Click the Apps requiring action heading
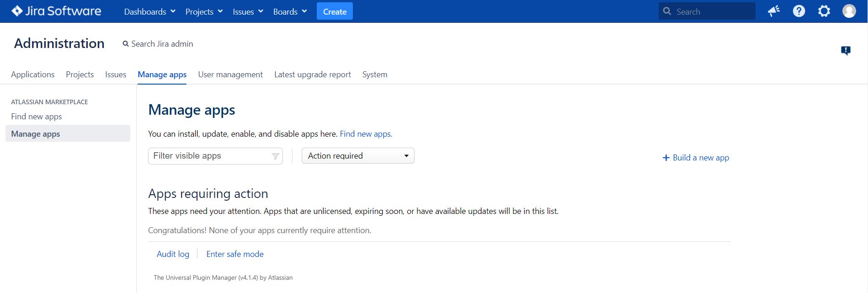 pos(208,194)
